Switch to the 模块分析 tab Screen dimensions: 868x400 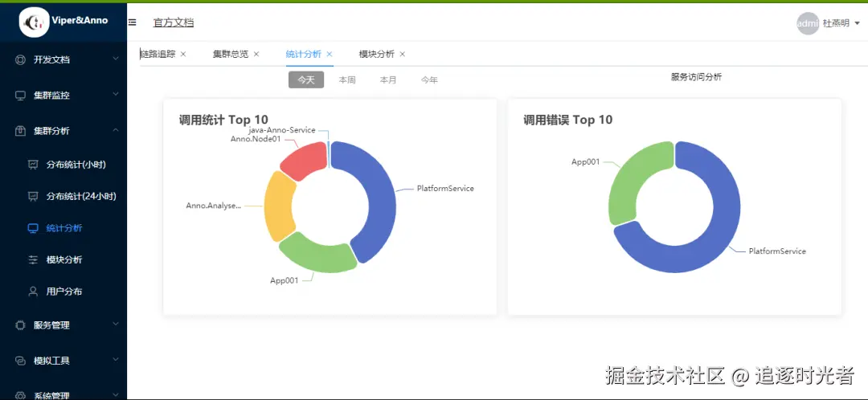click(x=376, y=54)
